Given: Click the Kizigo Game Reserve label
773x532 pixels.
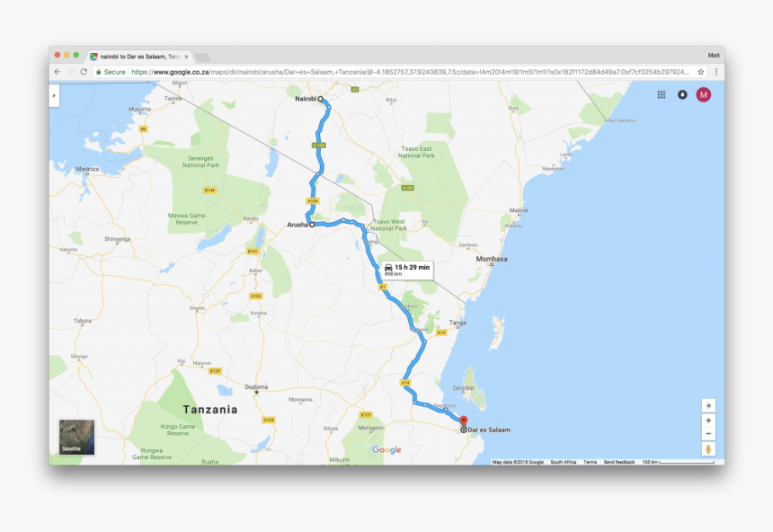Looking at the screenshot, I should (178, 430).
